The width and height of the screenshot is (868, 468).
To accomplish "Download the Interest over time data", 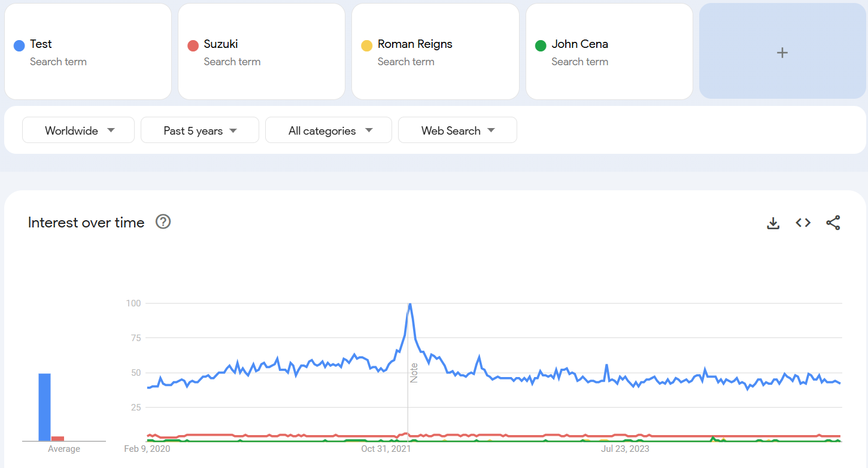I will point(773,223).
